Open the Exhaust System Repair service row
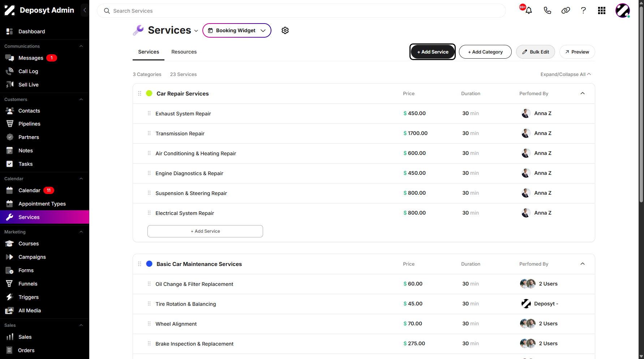644x359 pixels. pyautogui.click(x=364, y=114)
